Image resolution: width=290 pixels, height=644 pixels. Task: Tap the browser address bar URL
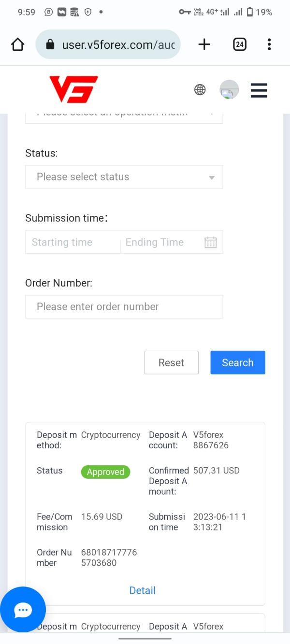[118, 45]
